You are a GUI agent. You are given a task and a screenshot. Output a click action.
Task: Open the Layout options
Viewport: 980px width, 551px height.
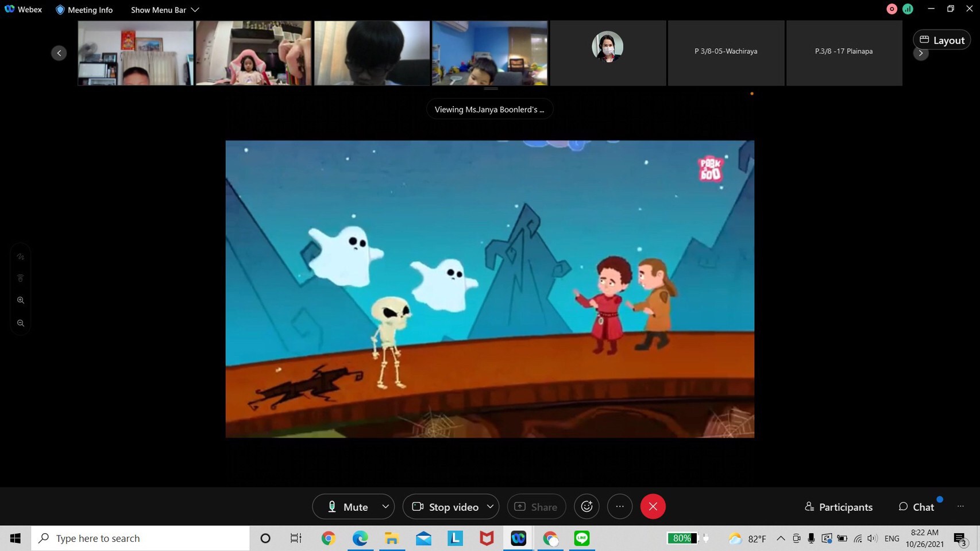click(x=942, y=40)
